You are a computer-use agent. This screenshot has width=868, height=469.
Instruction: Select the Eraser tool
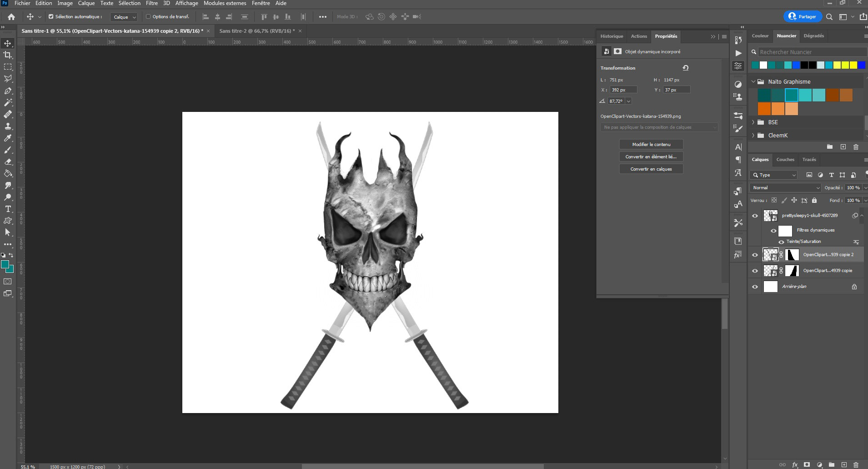pos(8,161)
